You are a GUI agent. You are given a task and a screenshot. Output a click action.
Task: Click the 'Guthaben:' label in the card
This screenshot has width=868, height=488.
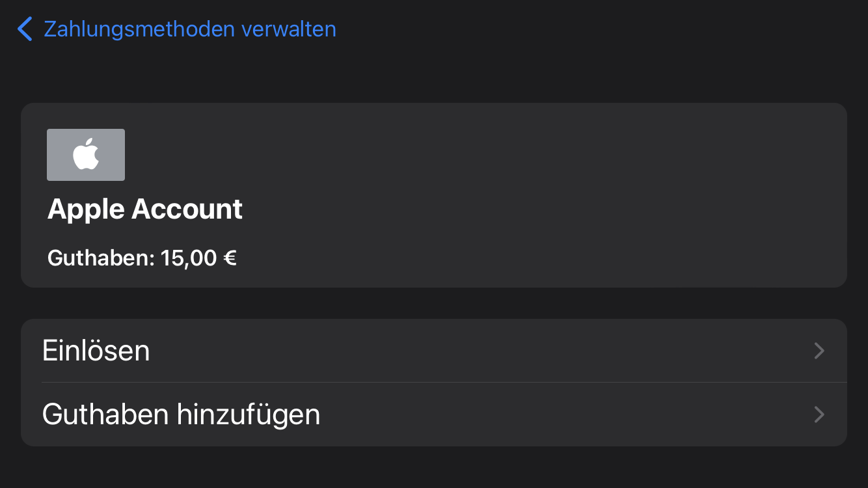point(101,258)
